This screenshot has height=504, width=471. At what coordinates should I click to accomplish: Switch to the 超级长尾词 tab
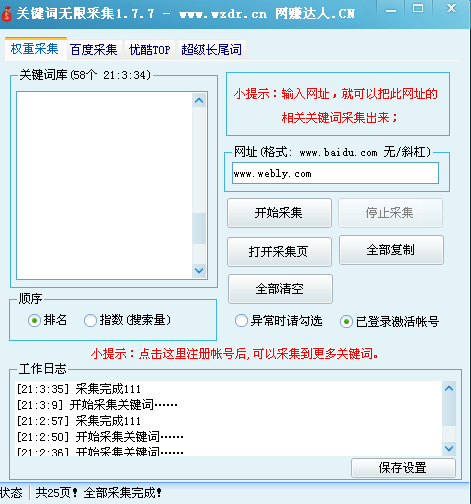[x=212, y=50]
